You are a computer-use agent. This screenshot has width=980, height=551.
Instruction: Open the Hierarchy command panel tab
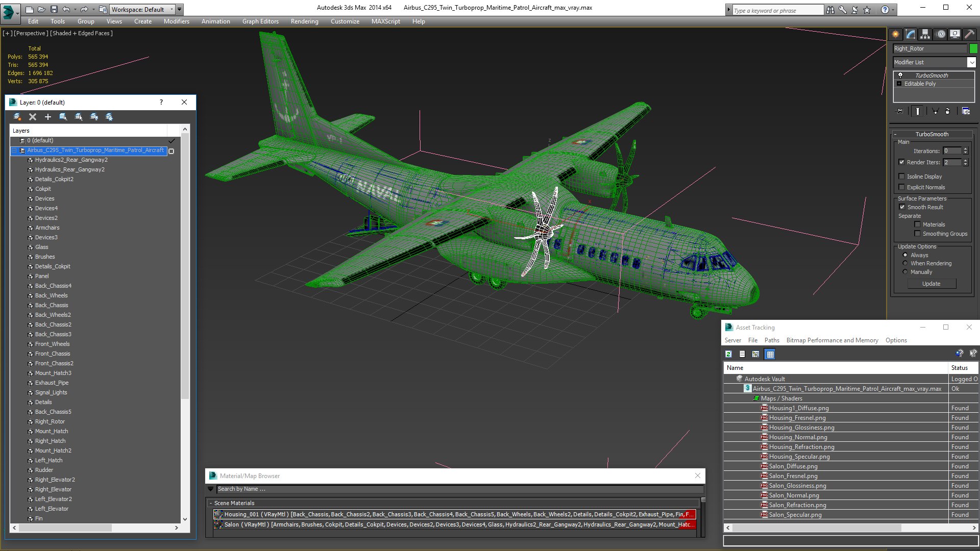coord(925,34)
